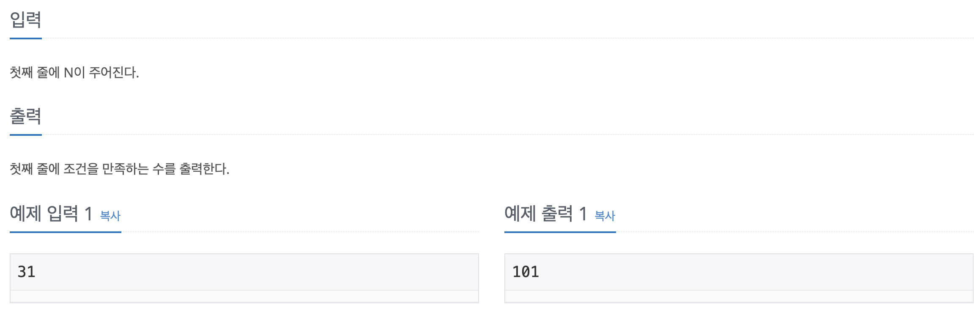
Task: Click the empty strip below the 31 box
Action: pyautogui.click(x=244, y=297)
